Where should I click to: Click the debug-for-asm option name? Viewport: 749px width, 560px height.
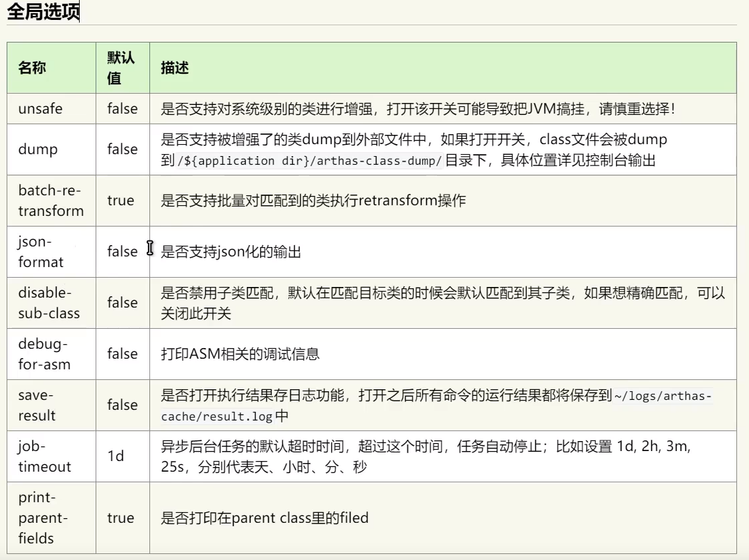[x=44, y=354]
